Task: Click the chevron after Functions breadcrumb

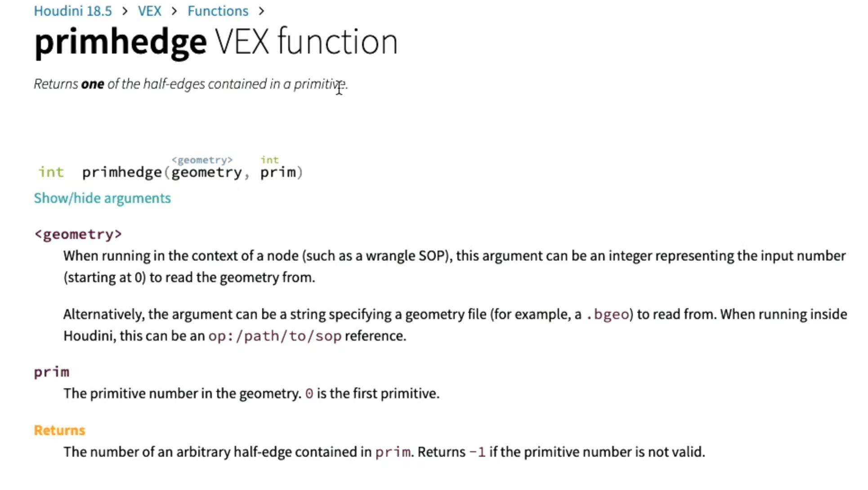Action: tap(262, 11)
